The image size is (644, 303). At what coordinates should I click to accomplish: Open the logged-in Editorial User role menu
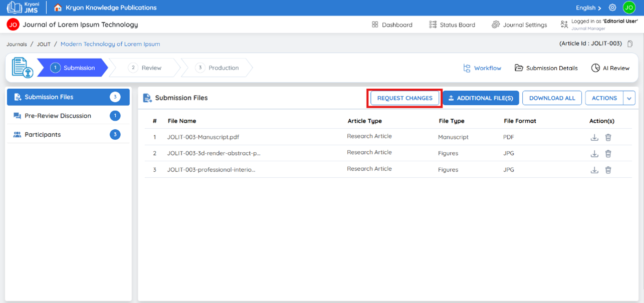pos(599,25)
